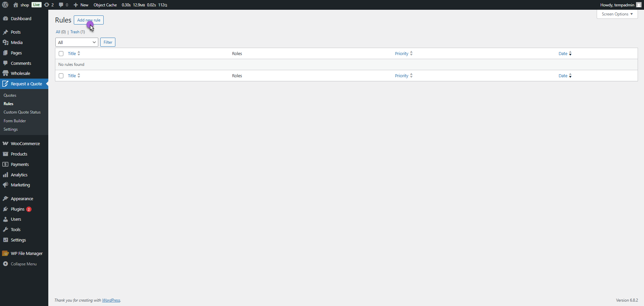Sort rules by Date column header
644x306 pixels.
click(563, 54)
